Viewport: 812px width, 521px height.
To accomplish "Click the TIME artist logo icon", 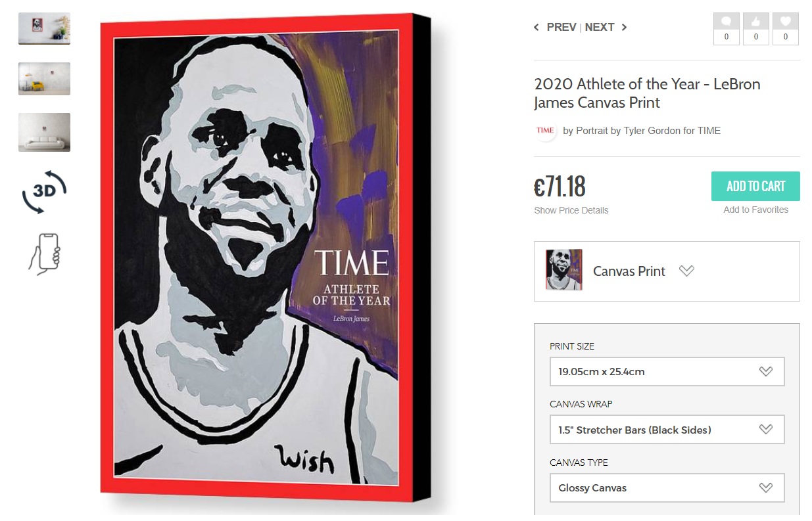I will (x=545, y=130).
